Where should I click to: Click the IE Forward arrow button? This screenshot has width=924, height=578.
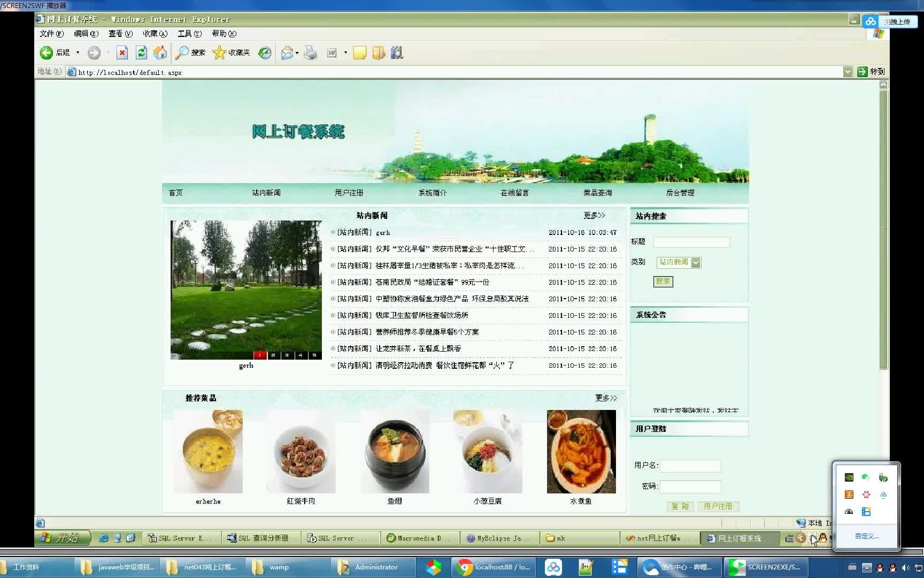tap(94, 52)
